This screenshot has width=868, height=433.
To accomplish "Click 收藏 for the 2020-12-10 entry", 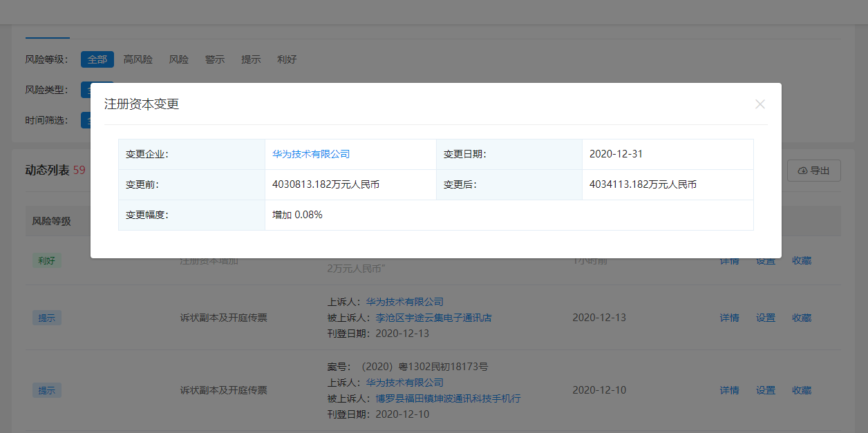I will 802,390.
